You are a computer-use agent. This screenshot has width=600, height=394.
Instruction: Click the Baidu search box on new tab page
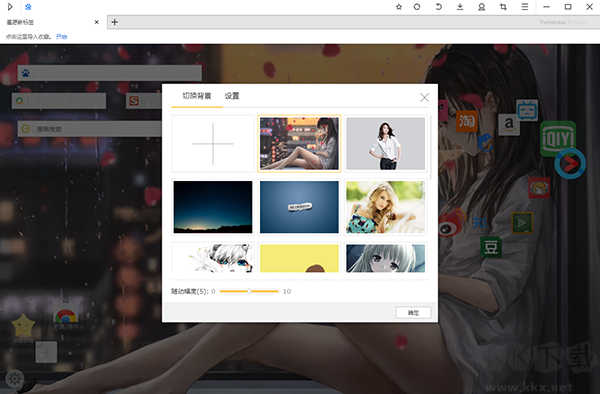(109, 73)
